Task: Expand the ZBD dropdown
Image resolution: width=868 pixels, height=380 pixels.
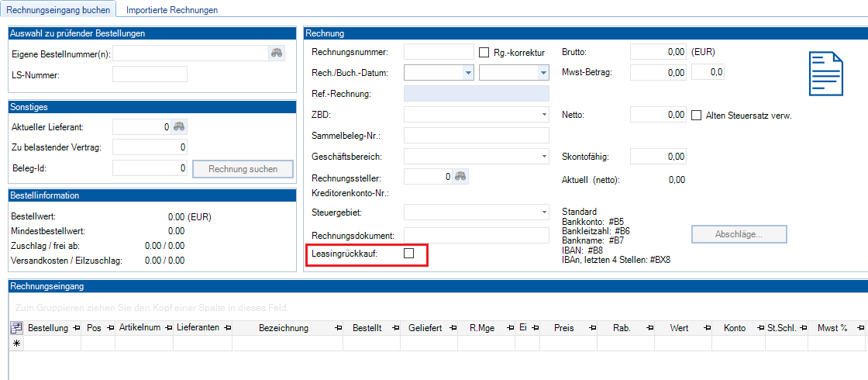Action: coord(544,115)
